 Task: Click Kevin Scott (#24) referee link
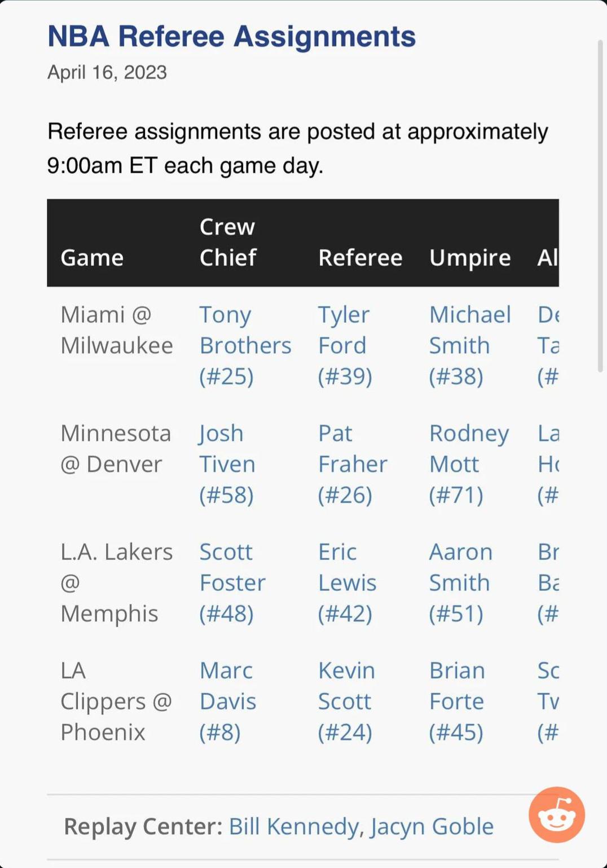346,701
